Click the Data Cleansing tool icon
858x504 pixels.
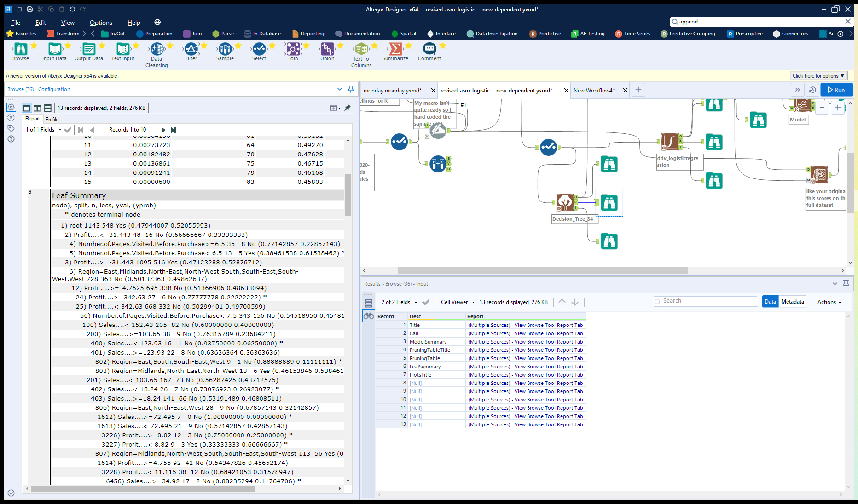157,49
